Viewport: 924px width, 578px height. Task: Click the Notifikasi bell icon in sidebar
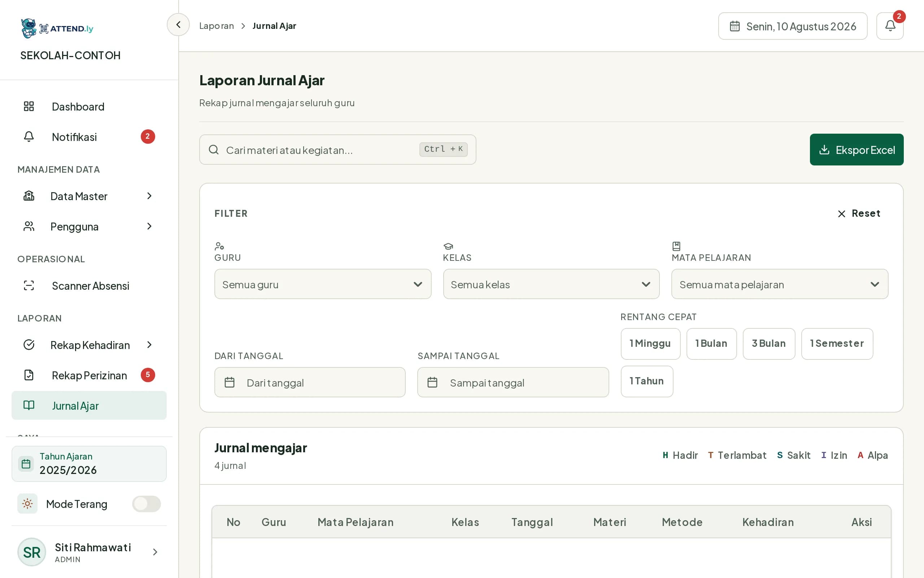point(29,137)
